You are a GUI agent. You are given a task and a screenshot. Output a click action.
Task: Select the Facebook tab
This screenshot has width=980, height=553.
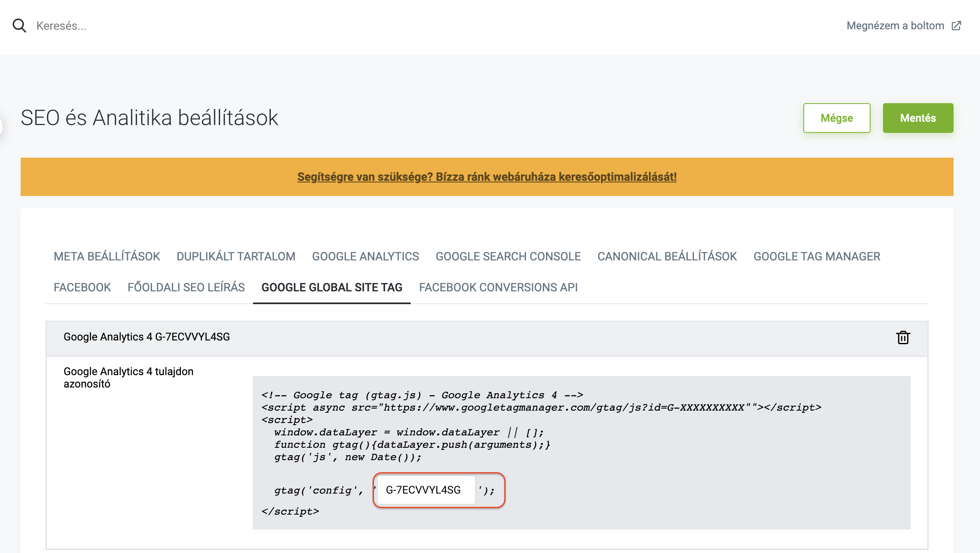click(83, 287)
